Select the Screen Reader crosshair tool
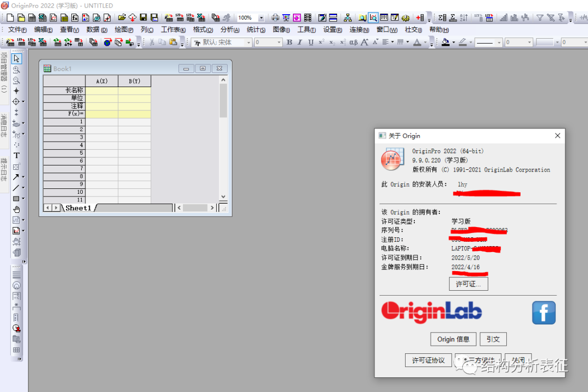This screenshot has height=392, width=588. tap(16, 91)
